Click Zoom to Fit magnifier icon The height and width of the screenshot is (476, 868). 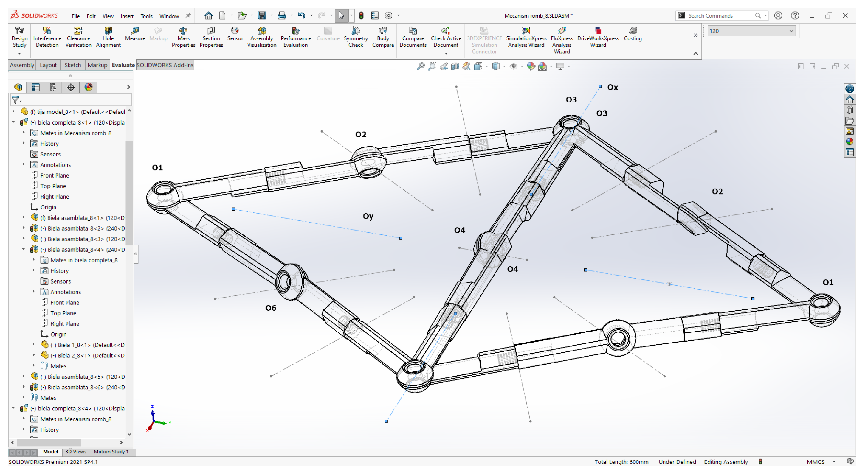(421, 66)
